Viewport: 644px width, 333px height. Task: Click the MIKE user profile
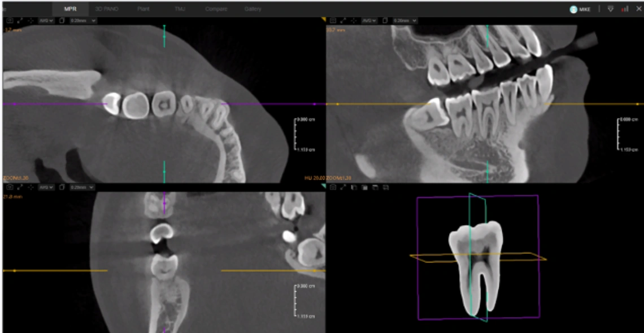[x=580, y=9]
